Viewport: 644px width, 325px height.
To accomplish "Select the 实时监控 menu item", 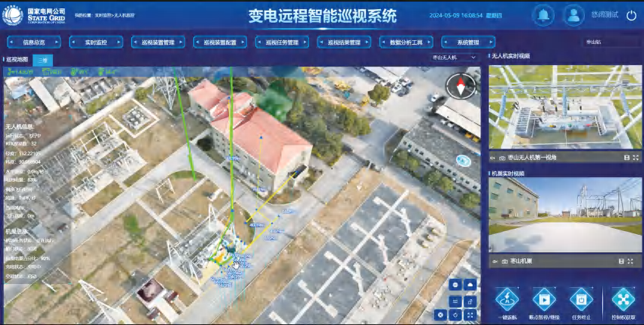I will pyautogui.click(x=98, y=42).
